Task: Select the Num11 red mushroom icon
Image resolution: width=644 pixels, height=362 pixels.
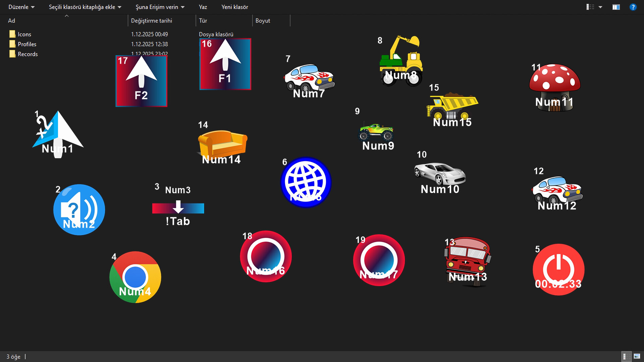Action: tap(554, 84)
